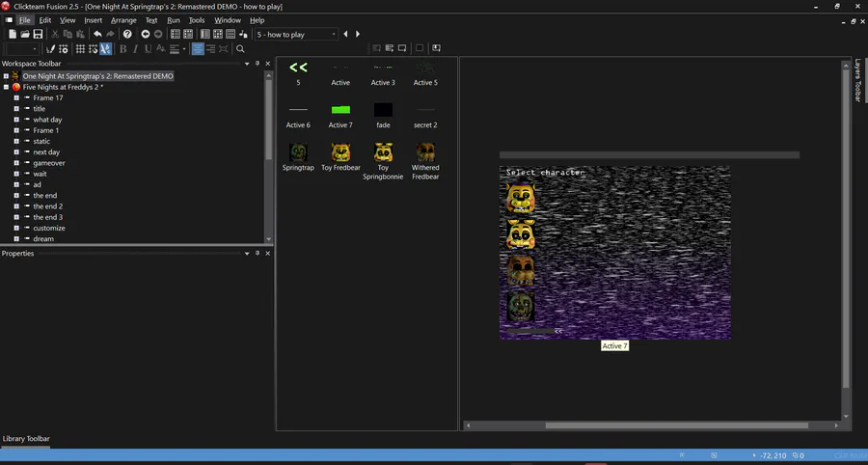Close the Properties panel

point(268,253)
